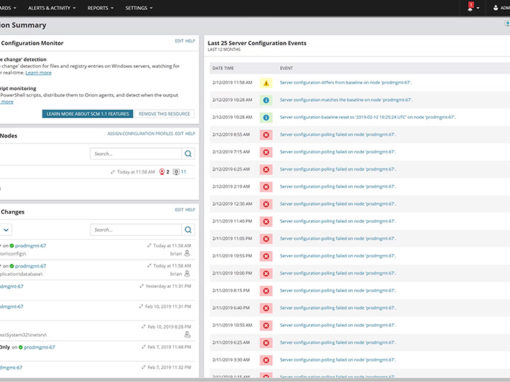The width and height of the screenshot is (510, 382).
Task: Click the yellow warning icon for 11:58 AM event
Action: tap(266, 83)
